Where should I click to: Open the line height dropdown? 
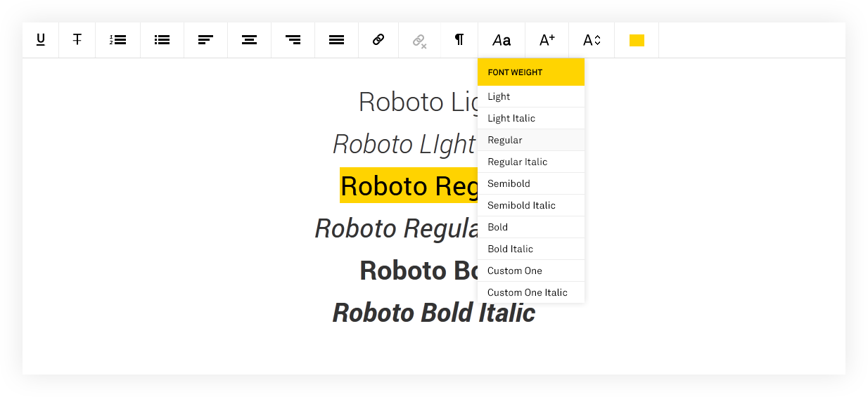(x=592, y=40)
